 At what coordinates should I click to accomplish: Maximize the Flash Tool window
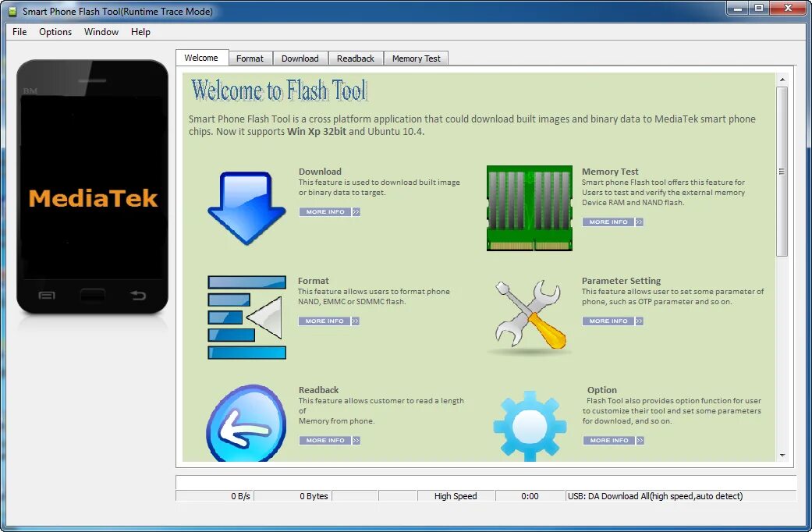coord(759,9)
